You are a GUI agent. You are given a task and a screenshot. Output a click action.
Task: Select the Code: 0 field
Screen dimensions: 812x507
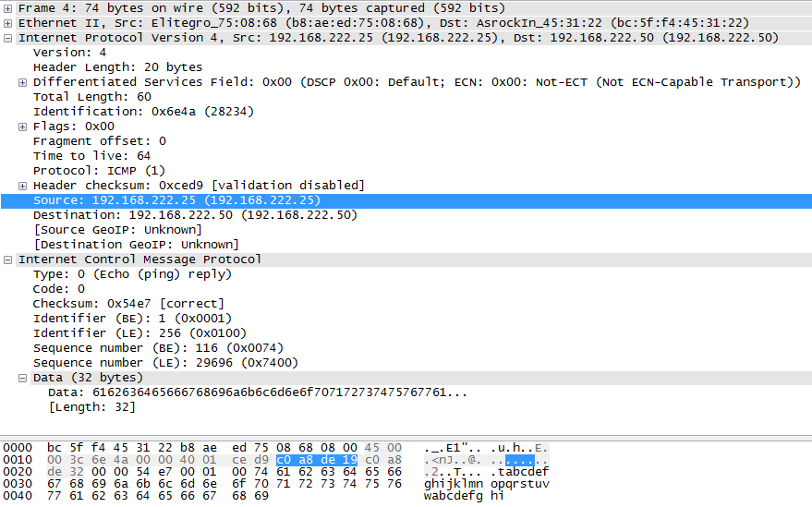[58, 289]
